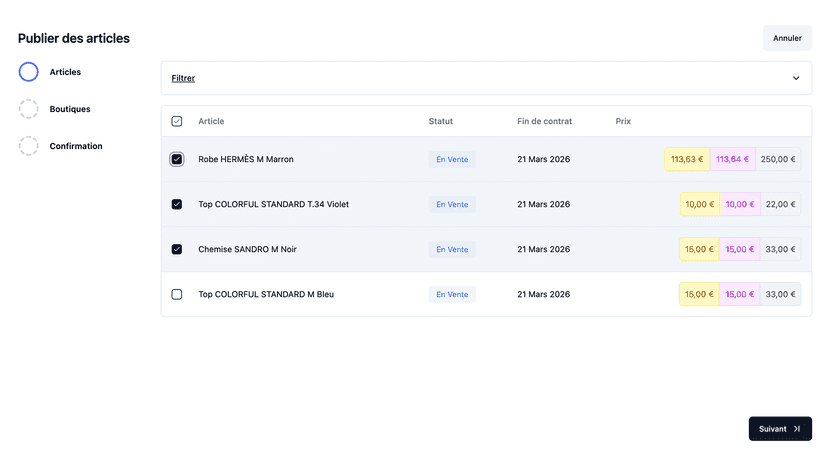Click the Statut column header

[440, 121]
